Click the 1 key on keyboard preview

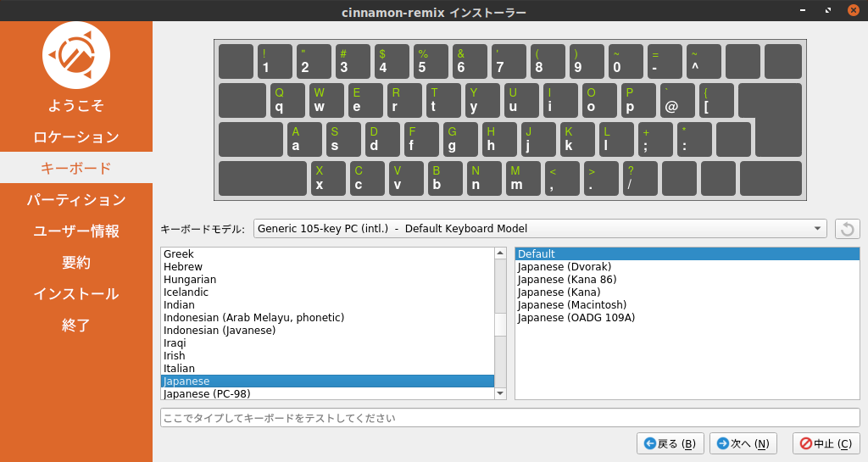tap(275, 61)
